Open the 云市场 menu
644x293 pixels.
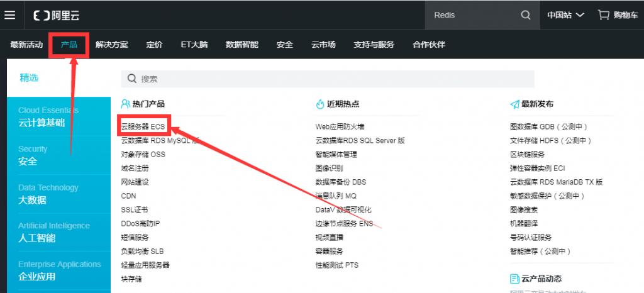click(323, 44)
